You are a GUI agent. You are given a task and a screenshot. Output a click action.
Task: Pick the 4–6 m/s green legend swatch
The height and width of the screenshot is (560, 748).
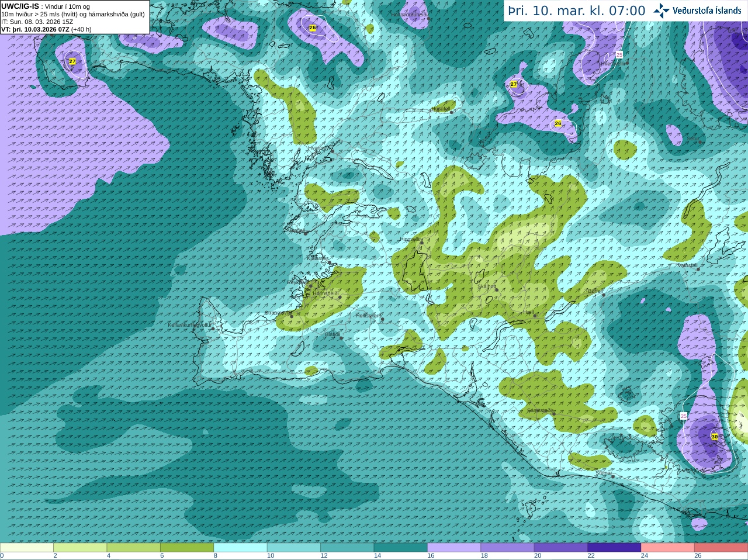tap(134, 548)
